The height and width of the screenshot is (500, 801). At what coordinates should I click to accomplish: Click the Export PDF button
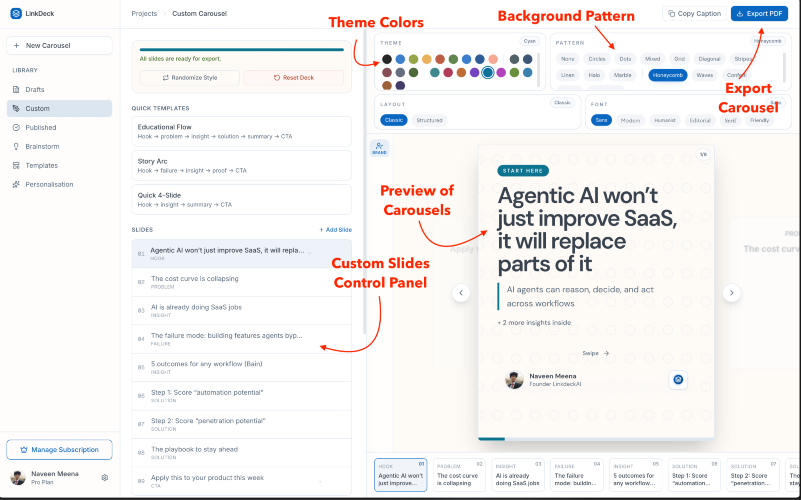[759, 14]
